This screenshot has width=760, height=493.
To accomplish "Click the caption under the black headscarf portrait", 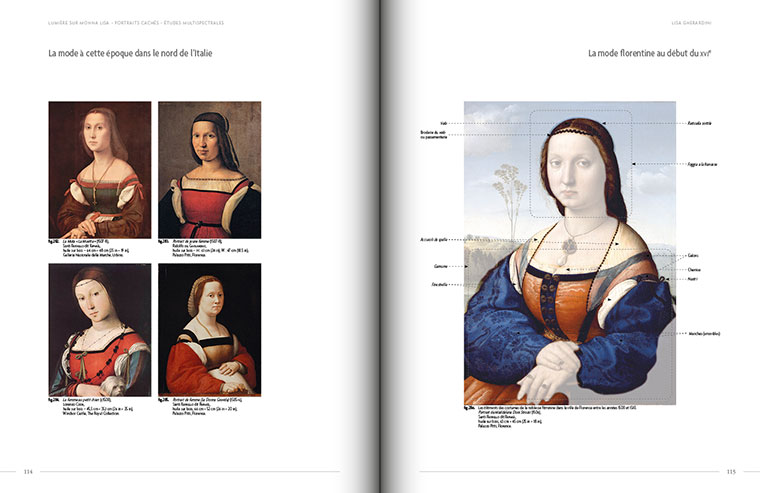I will [204, 248].
